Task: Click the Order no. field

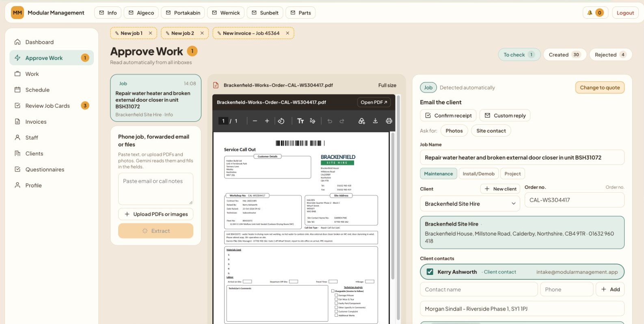Action: [574, 200]
